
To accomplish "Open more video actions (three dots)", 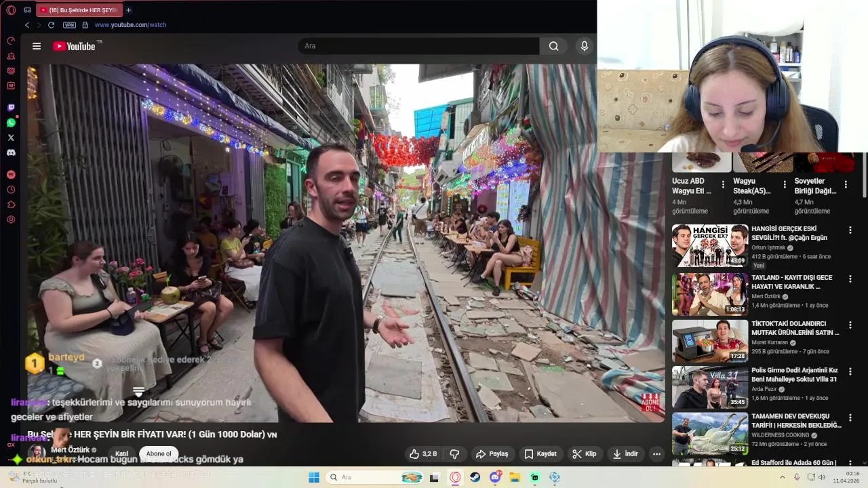I will (656, 454).
